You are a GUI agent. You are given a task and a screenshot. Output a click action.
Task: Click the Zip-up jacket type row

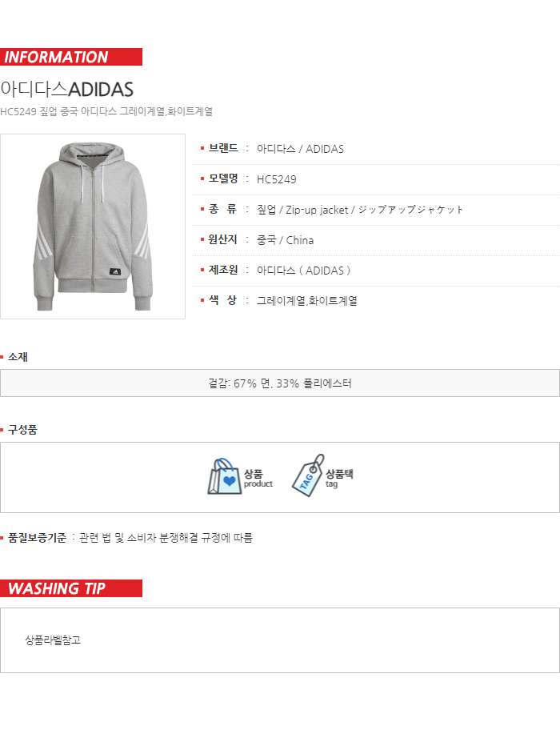[375, 210]
